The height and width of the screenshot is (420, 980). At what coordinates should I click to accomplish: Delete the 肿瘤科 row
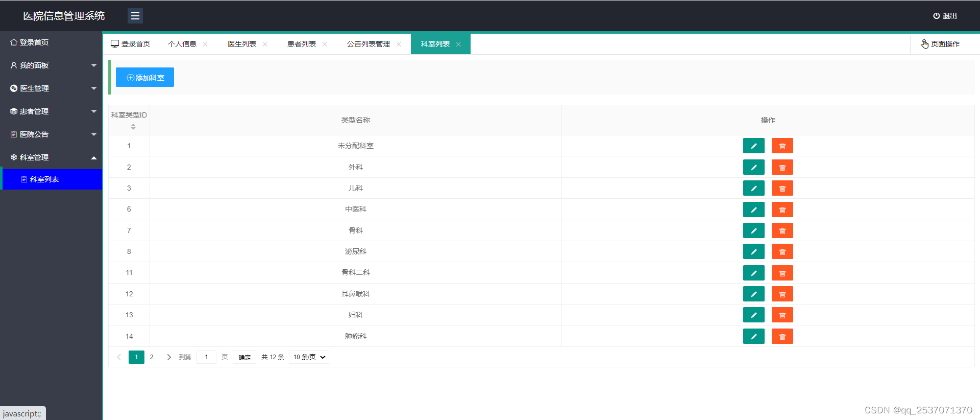coord(782,337)
